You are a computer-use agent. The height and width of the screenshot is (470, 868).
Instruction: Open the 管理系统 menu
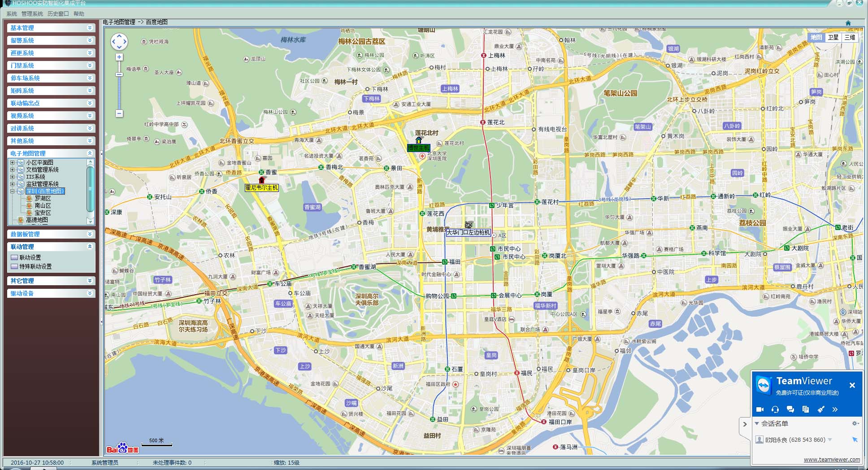pyautogui.click(x=32, y=14)
